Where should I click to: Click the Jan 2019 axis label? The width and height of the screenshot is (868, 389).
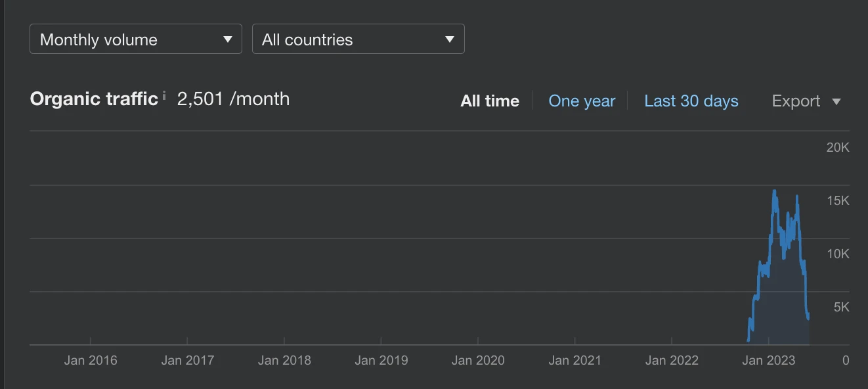pos(381,360)
